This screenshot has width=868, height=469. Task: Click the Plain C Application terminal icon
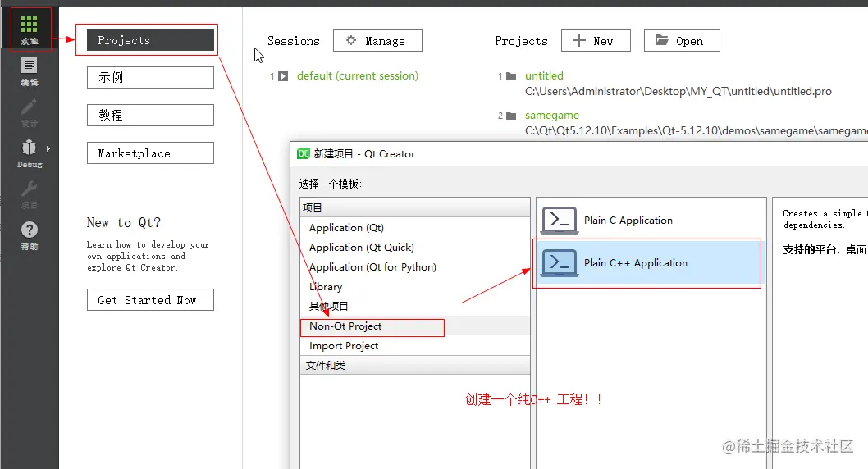560,220
